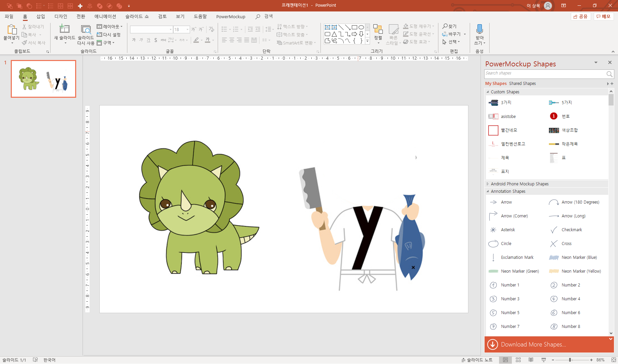
Task: Toggle underline formatting
Action: click(148, 40)
